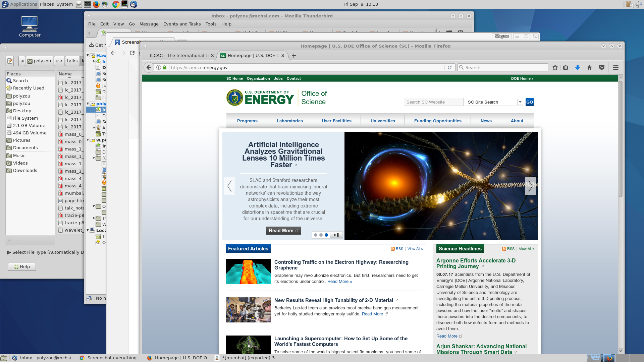This screenshot has height=362, width=644.
Task: Click the Firefox Search box
Action: pyautogui.click(x=503, y=67)
